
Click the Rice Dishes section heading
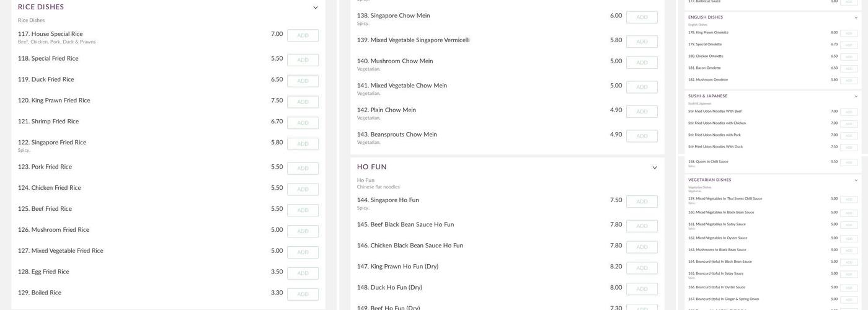point(41,7)
